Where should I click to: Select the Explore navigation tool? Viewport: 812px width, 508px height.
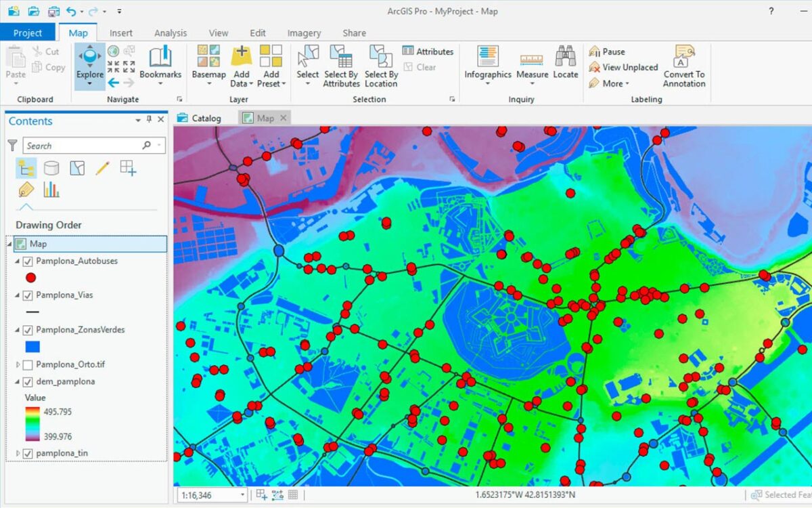(90, 66)
